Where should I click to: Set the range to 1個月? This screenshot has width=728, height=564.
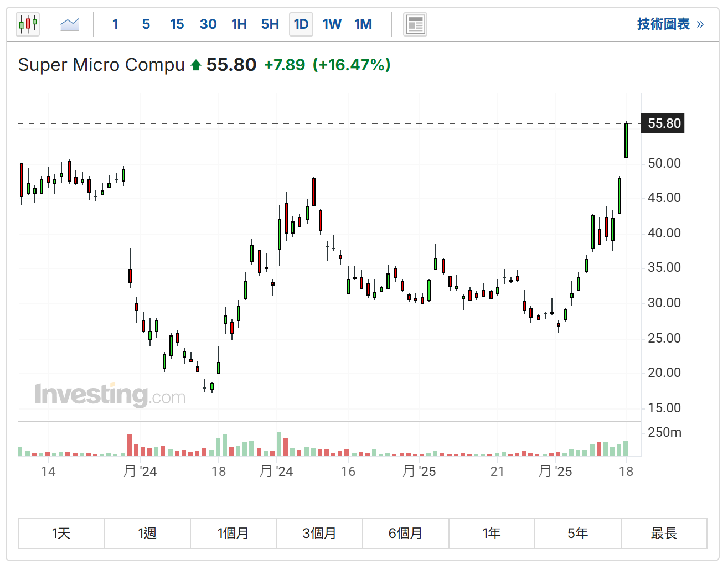(x=234, y=534)
